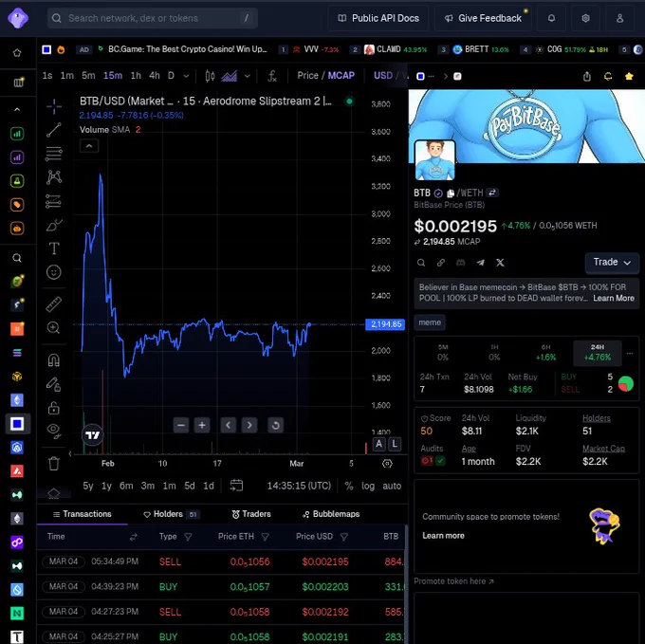Expand the area chart style dropdown arrow
The width and height of the screenshot is (645, 644).
point(248,76)
